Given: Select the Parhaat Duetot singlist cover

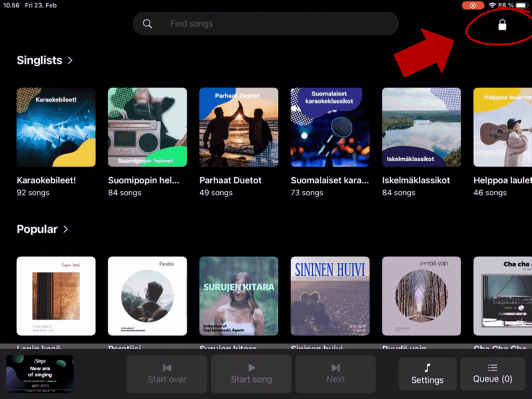Looking at the screenshot, I should click(239, 127).
